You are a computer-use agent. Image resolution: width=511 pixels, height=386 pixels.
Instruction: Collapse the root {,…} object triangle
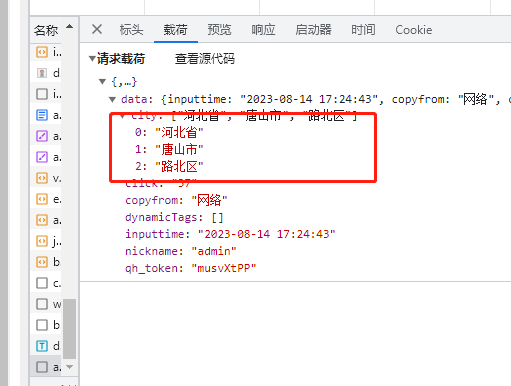coord(102,81)
